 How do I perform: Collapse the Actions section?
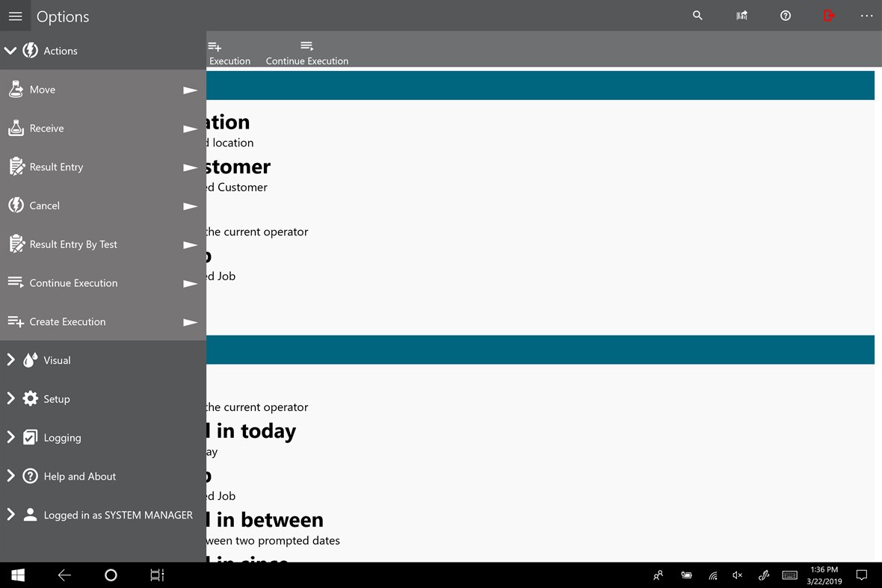[x=10, y=50]
